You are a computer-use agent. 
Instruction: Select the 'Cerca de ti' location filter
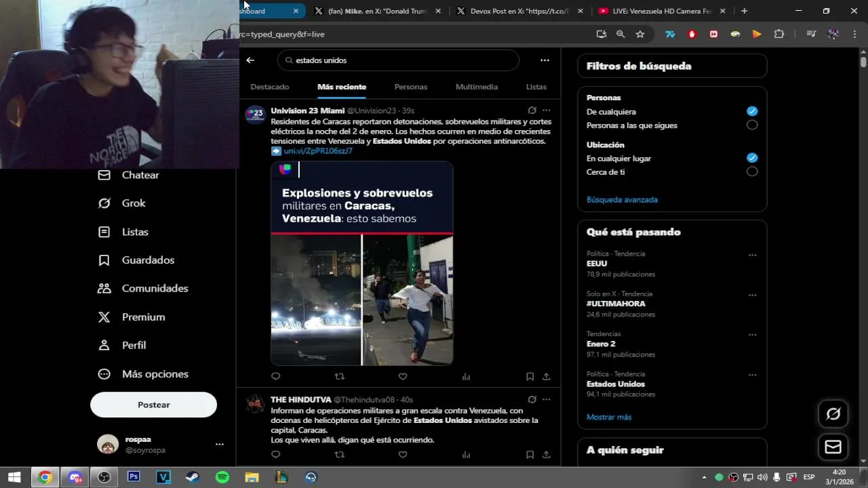[752, 171]
